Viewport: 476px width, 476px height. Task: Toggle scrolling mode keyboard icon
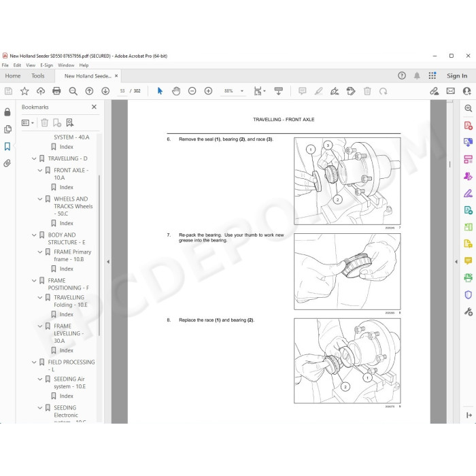(278, 91)
